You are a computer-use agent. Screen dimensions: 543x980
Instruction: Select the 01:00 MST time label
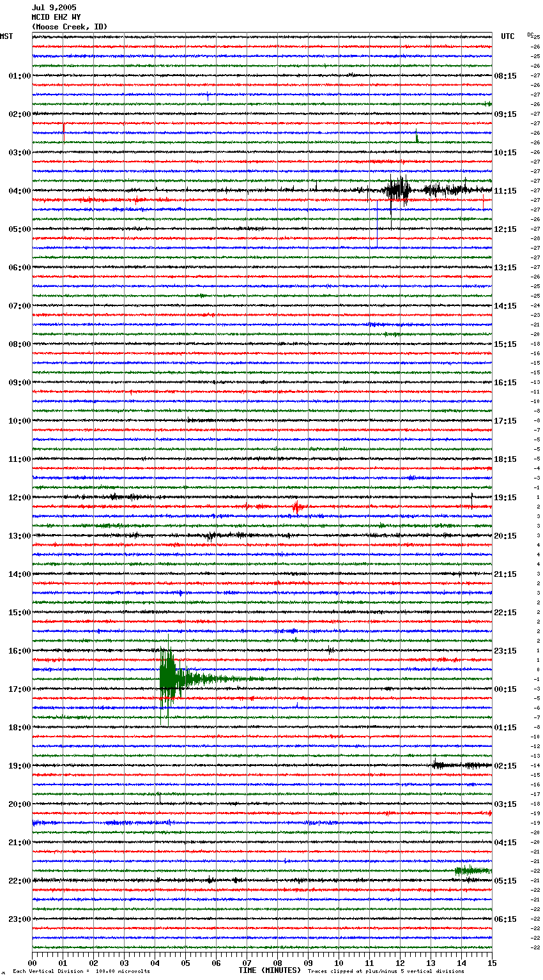pyautogui.click(x=20, y=76)
